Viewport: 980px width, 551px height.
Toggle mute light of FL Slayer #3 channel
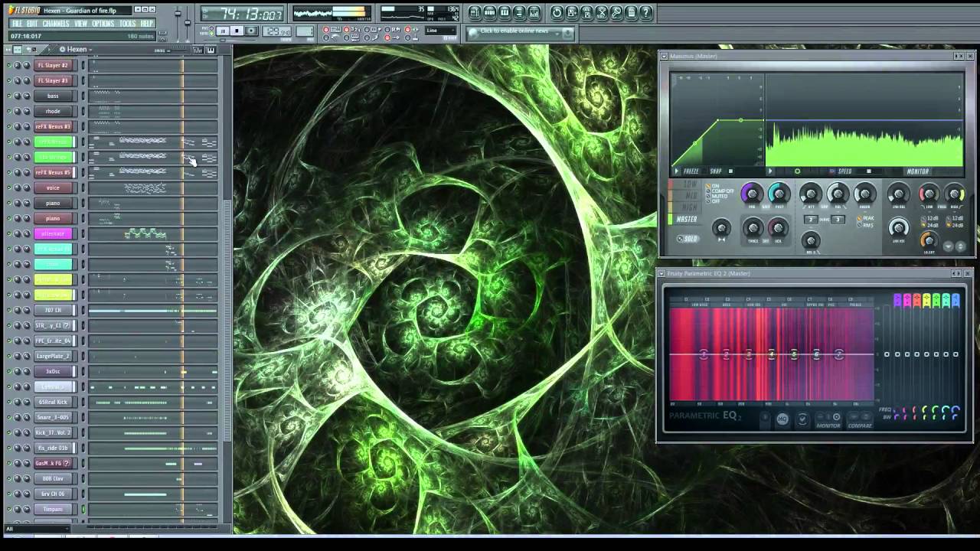[x=8, y=80]
